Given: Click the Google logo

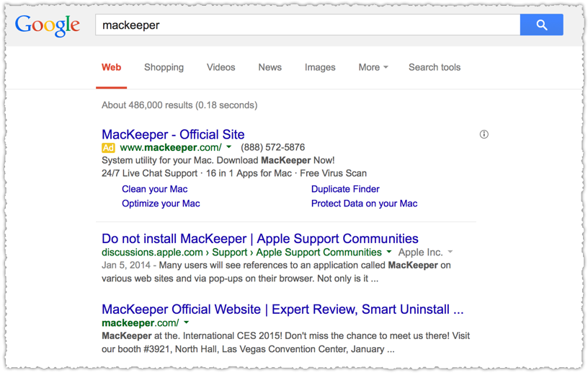Looking at the screenshot, I should (x=48, y=25).
